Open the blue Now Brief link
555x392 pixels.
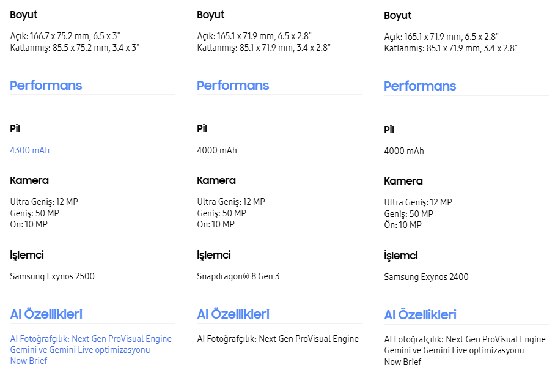[29, 361]
